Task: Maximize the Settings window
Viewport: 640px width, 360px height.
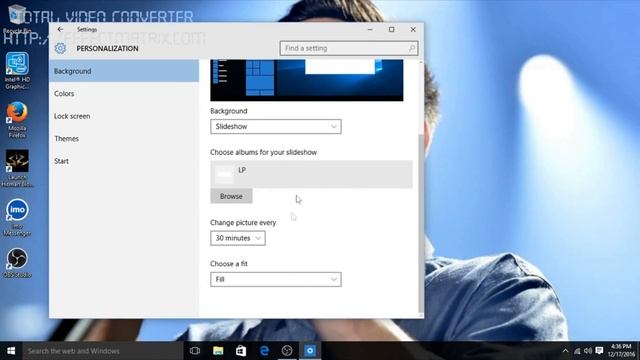Action: click(x=391, y=29)
